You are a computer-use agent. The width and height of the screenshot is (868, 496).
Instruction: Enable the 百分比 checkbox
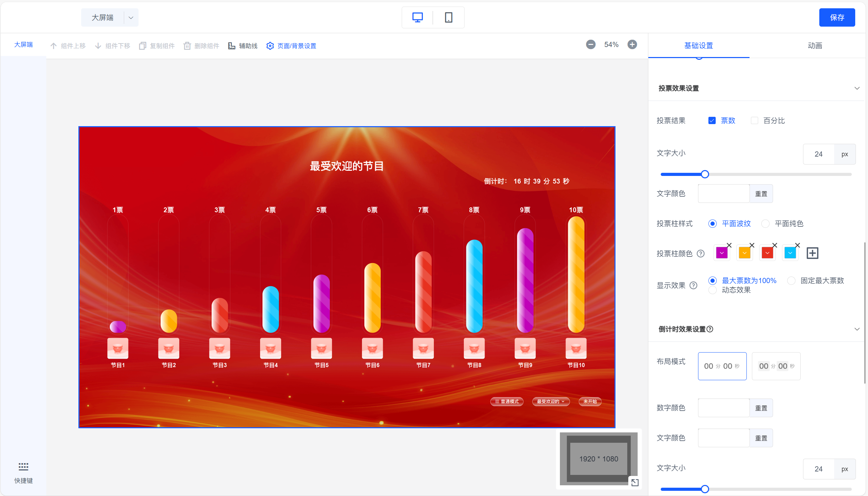(754, 121)
